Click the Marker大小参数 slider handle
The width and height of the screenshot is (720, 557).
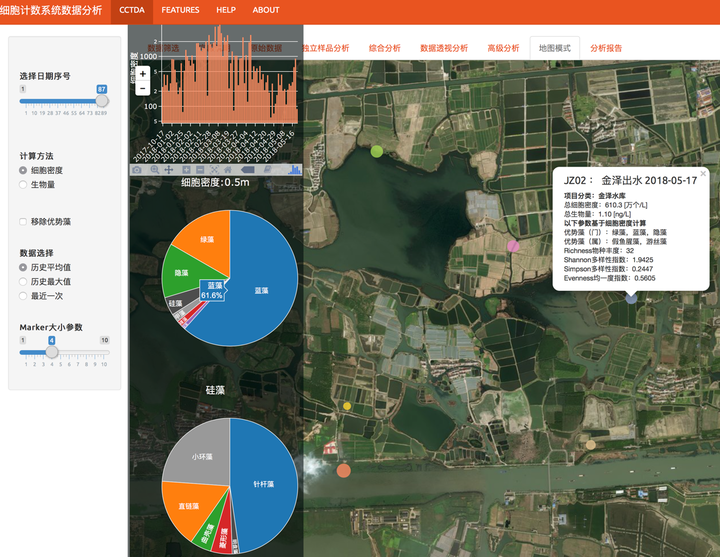click(x=52, y=351)
